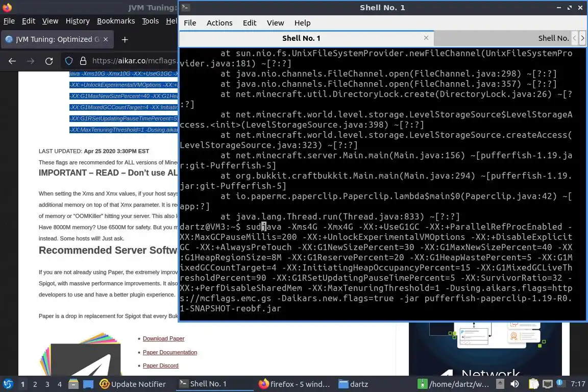Open a new Firefox tab with plus

click(x=125, y=39)
